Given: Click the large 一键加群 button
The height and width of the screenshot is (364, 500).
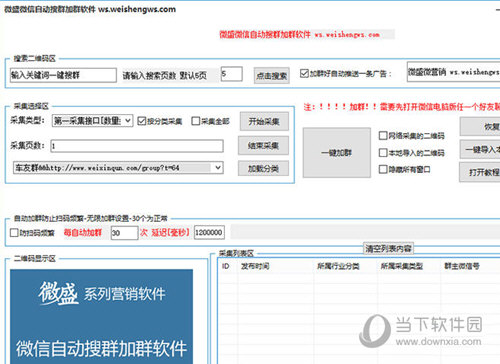Looking at the screenshot, I should (x=337, y=153).
